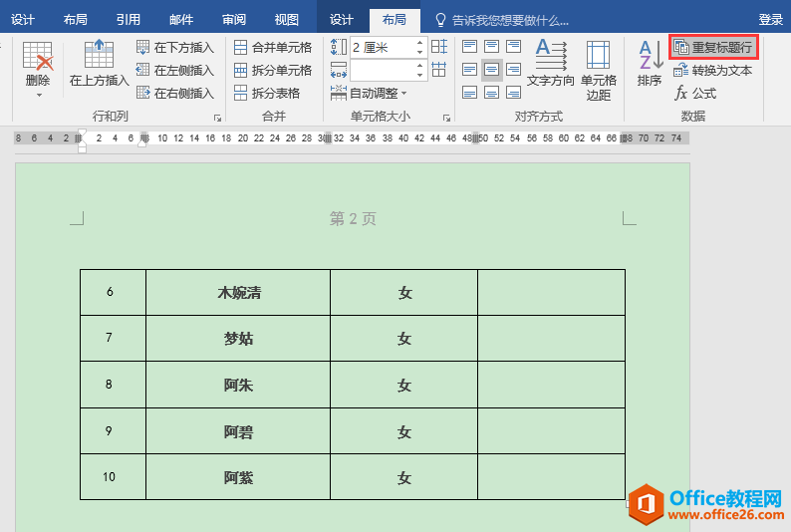Click cell containing 阿碧
Viewport: 791px width, 532px height.
pos(238,431)
